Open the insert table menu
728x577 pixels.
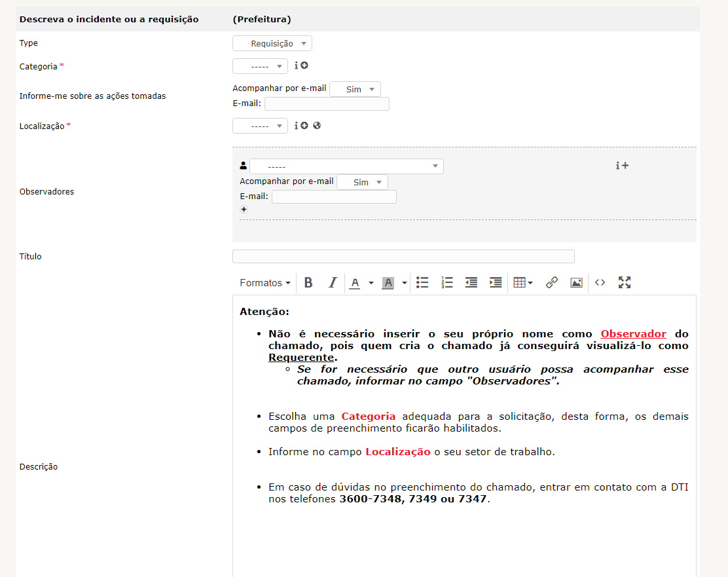click(523, 282)
